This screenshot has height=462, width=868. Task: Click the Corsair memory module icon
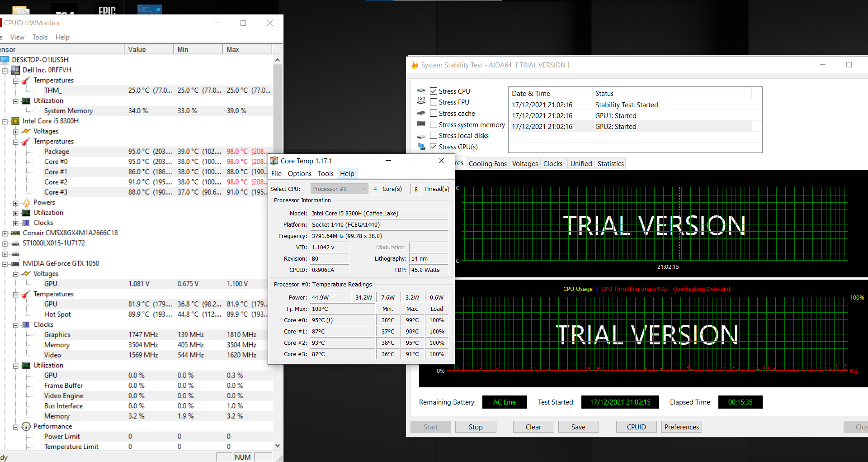click(x=15, y=233)
